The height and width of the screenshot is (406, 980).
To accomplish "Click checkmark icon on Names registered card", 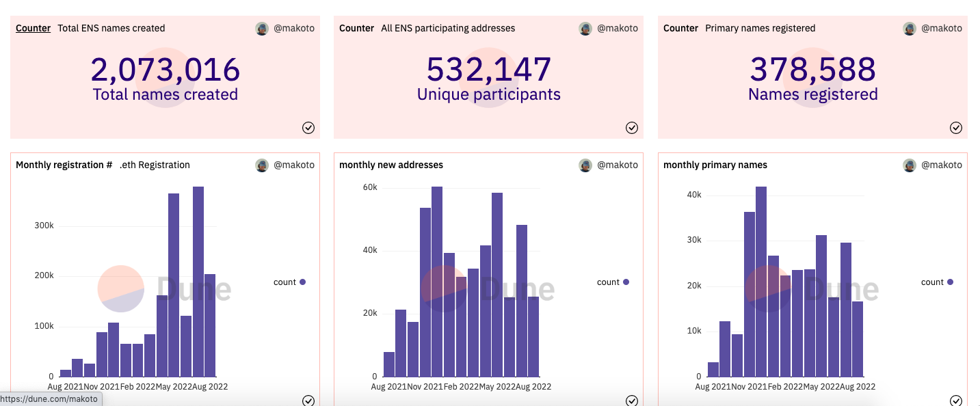I will coord(956,128).
